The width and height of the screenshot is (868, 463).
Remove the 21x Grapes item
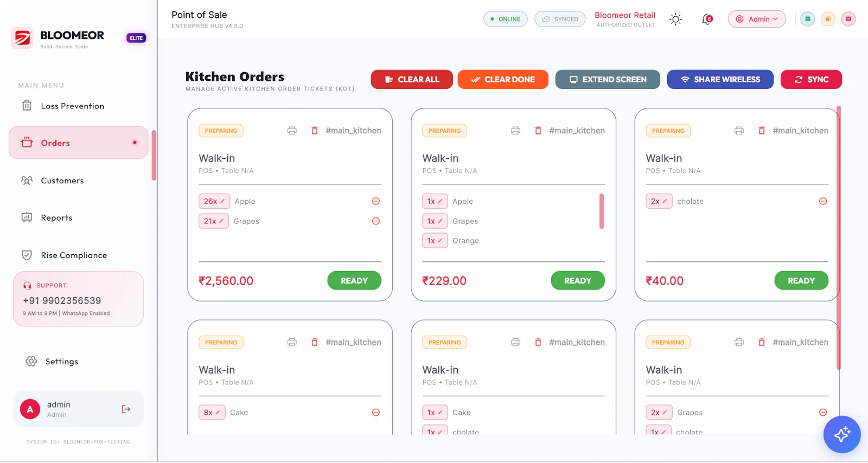point(376,221)
